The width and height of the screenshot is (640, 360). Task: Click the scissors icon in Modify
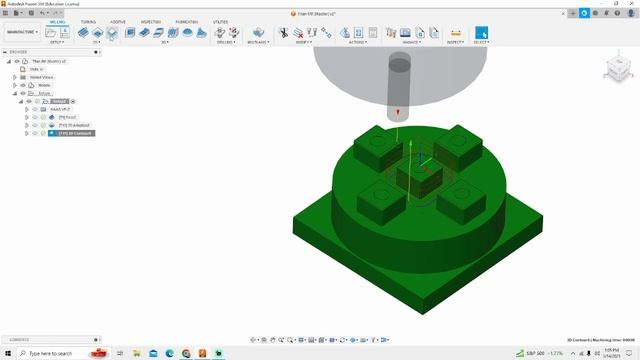tap(283, 32)
